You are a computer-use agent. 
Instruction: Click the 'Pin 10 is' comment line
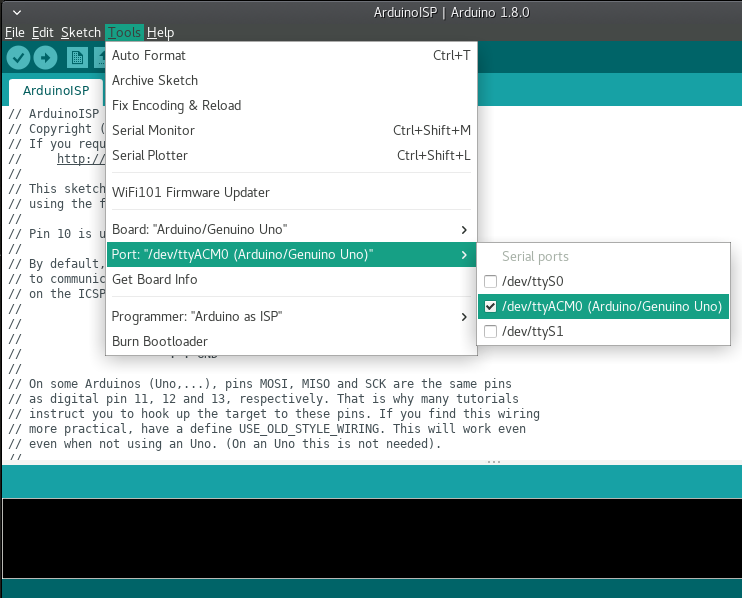pyautogui.click(x=57, y=234)
